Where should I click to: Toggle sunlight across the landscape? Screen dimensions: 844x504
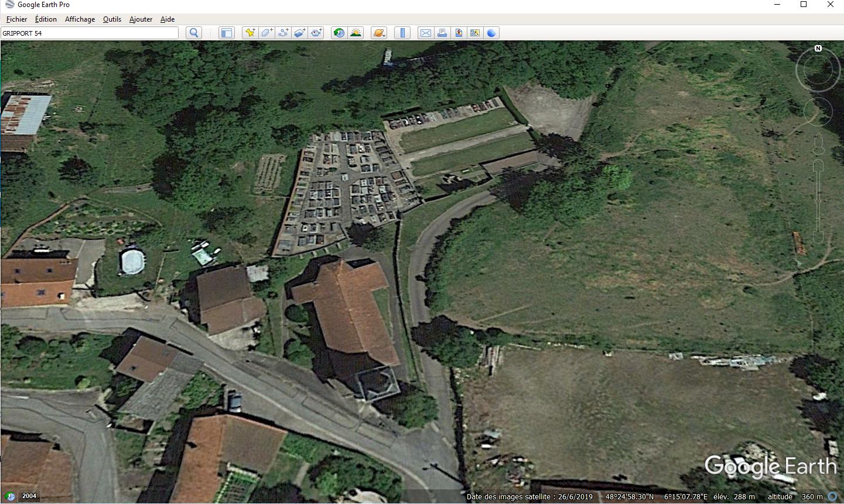click(x=356, y=33)
